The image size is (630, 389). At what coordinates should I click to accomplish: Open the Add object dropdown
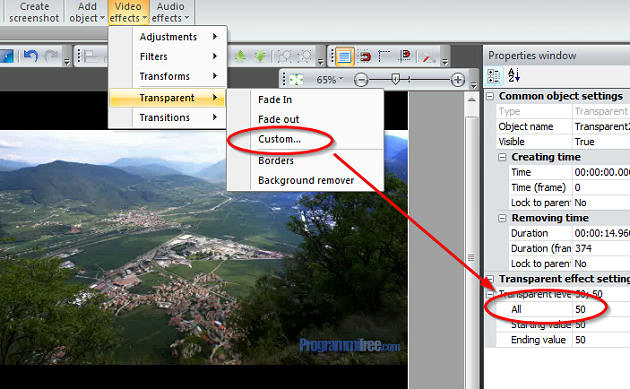pos(87,12)
